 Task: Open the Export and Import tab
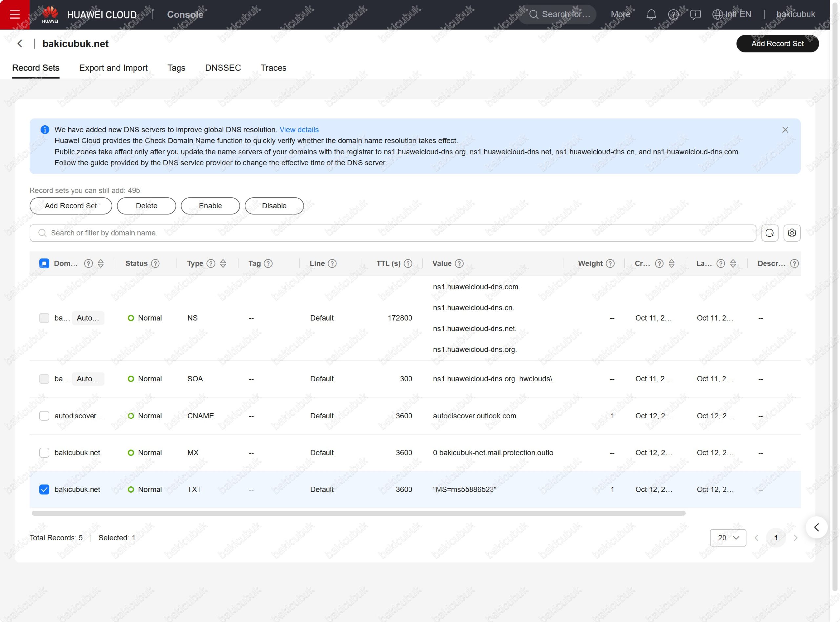(113, 68)
